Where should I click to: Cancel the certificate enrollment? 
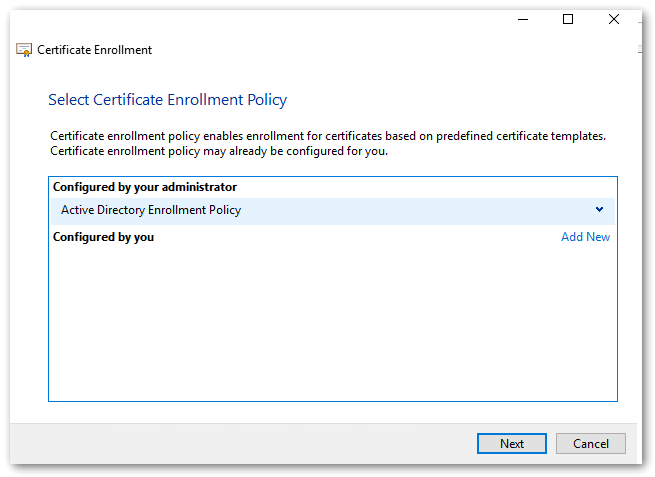pos(591,443)
